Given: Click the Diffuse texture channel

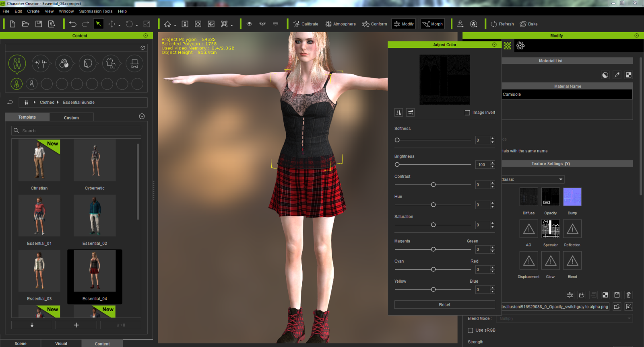Looking at the screenshot, I should (x=529, y=197).
